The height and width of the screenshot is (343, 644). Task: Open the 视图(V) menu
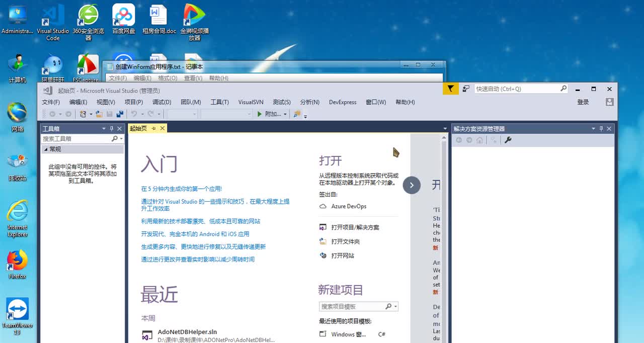[x=106, y=102]
